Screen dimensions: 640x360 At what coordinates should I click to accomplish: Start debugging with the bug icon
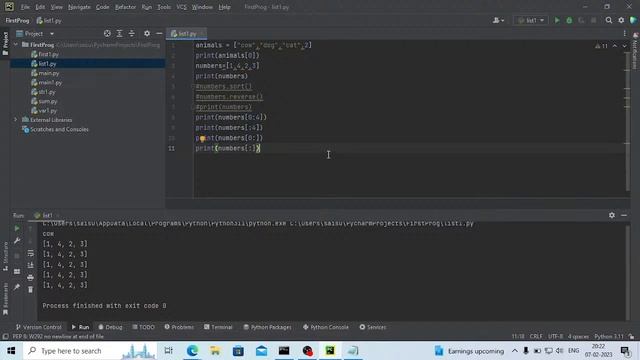tap(569, 20)
